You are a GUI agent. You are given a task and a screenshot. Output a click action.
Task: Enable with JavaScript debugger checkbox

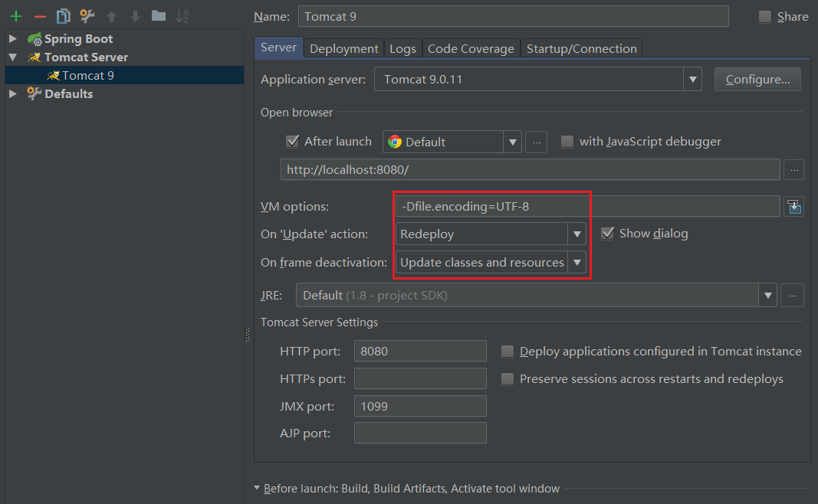[x=567, y=141]
